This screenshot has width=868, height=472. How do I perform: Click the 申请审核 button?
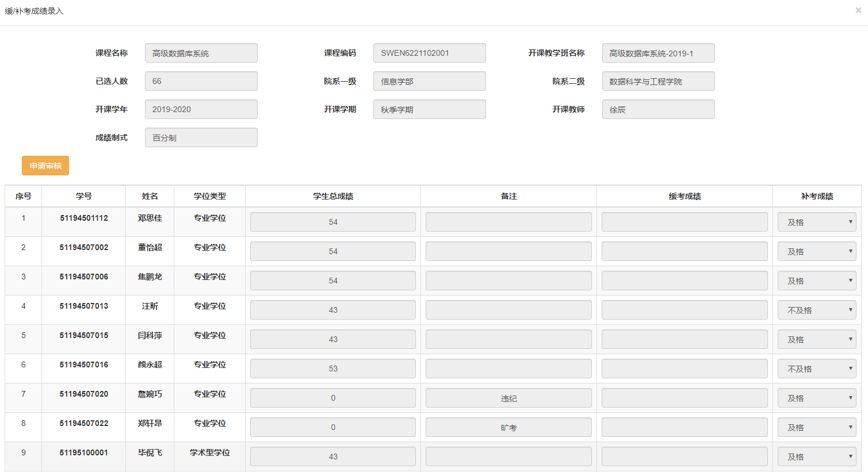pyautogui.click(x=45, y=166)
